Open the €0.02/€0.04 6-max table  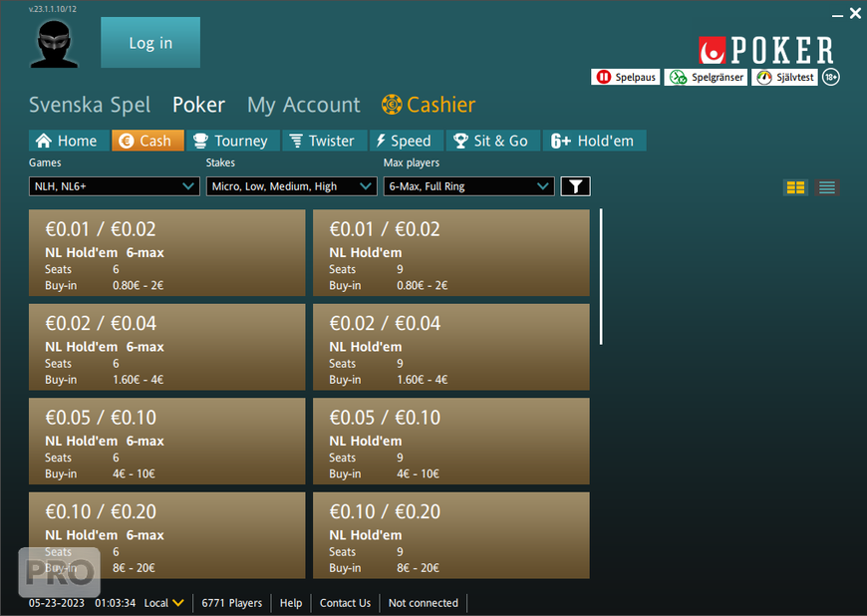pos(167,347)
